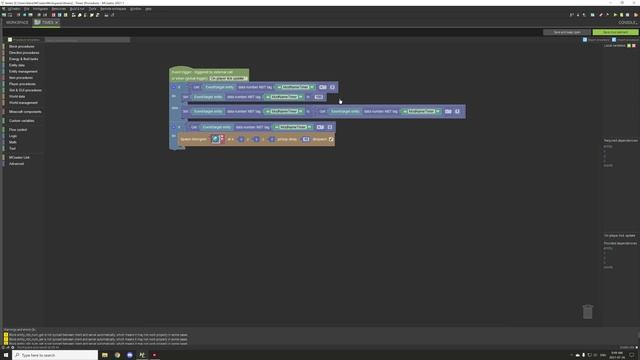Open the World management category
The image size is (640, 360).
23,103
